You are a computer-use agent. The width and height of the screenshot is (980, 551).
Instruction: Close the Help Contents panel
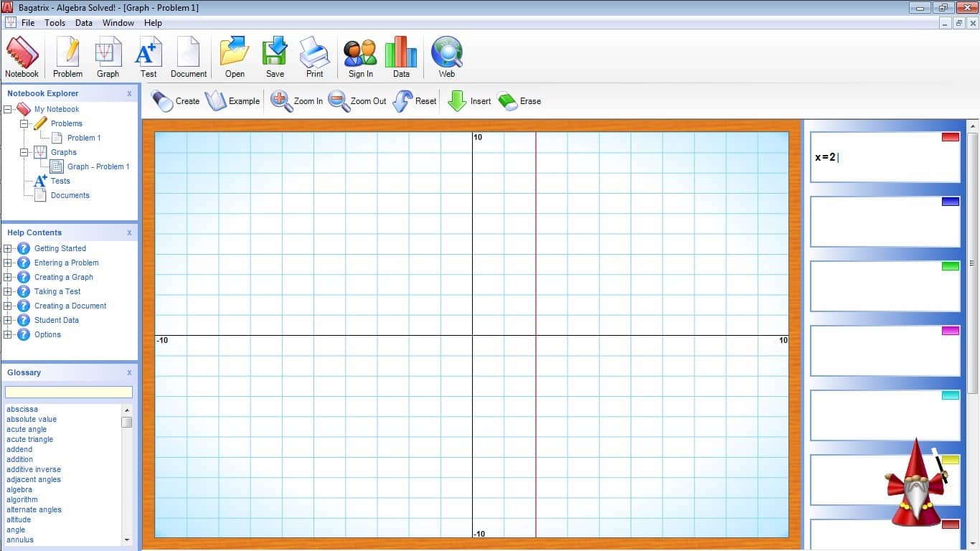129,232
